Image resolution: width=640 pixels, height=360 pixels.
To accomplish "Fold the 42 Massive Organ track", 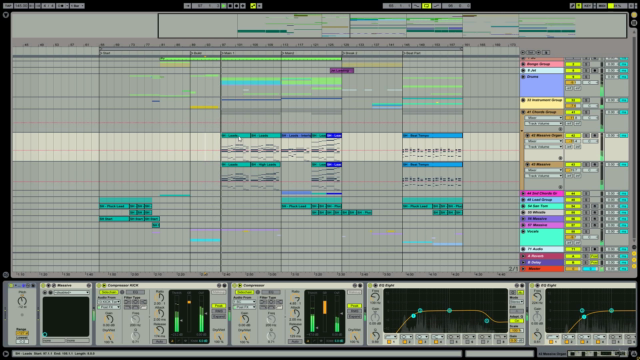I will [x=527, y=136].
